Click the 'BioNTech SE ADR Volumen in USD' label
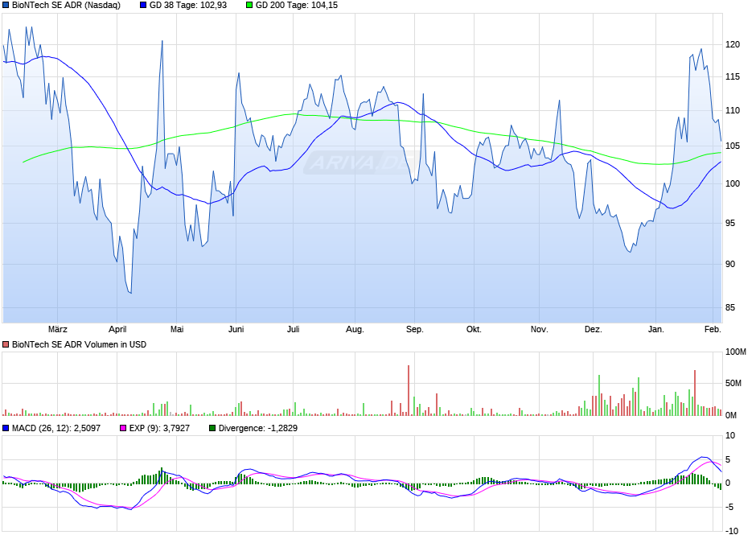 pos(79,344)
